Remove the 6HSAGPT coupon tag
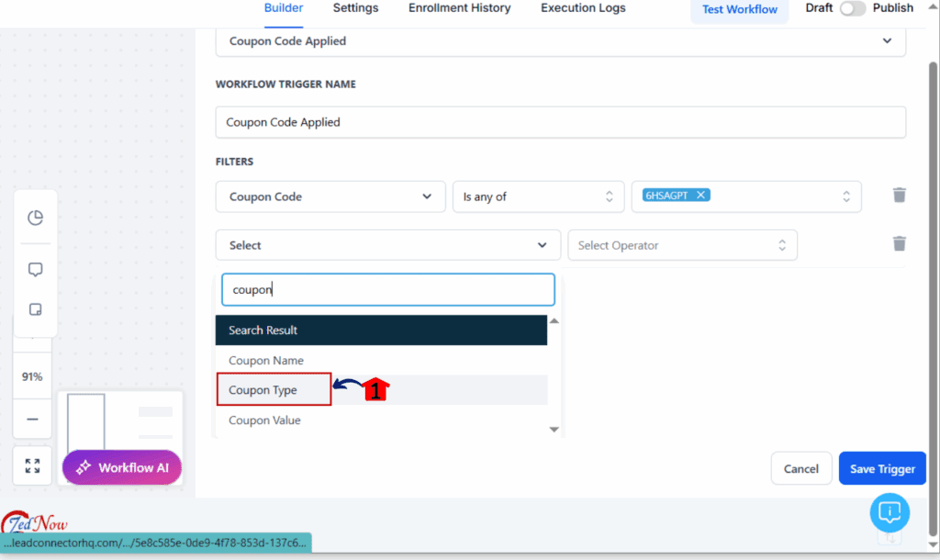Image resolution: width=940 pixels, height=560 pixels. pos(700,195)
